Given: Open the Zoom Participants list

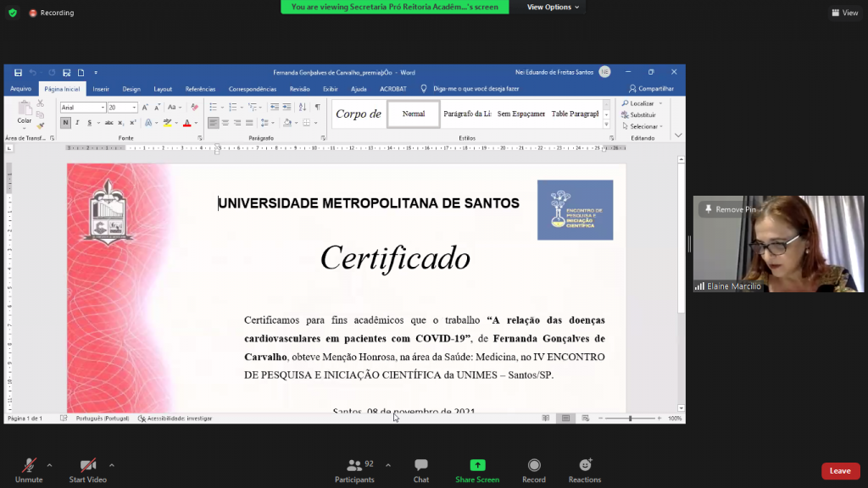Looking at the screenshot, I should click(x=355, y=471).
